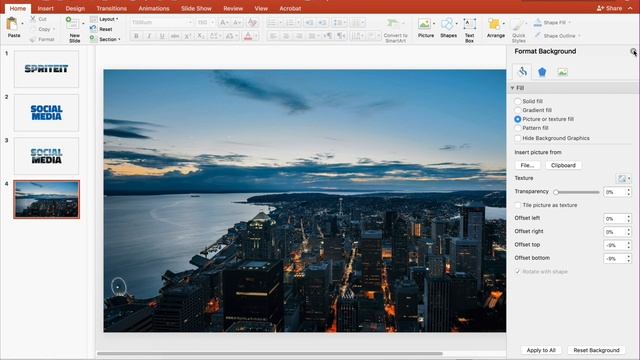Click the Convert to SmartArt icon
The width and height of the screenshot is (640, 360).
[x=393, y=24]
